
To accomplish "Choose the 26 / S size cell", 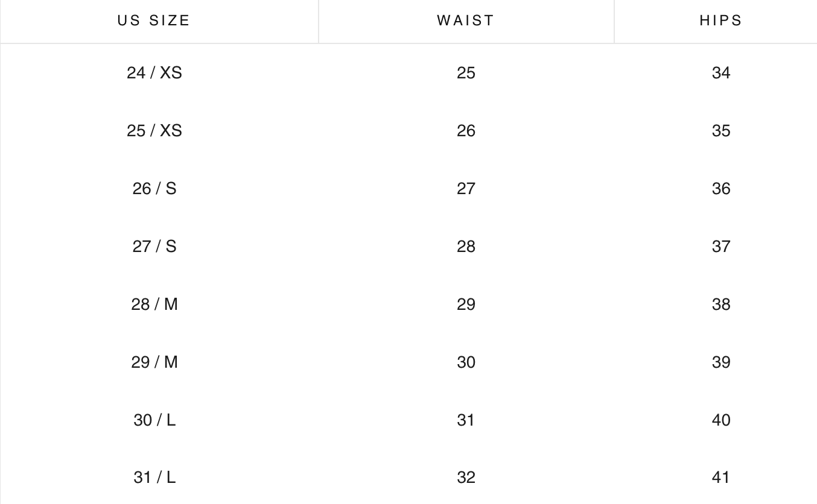I will coord(154,189).
